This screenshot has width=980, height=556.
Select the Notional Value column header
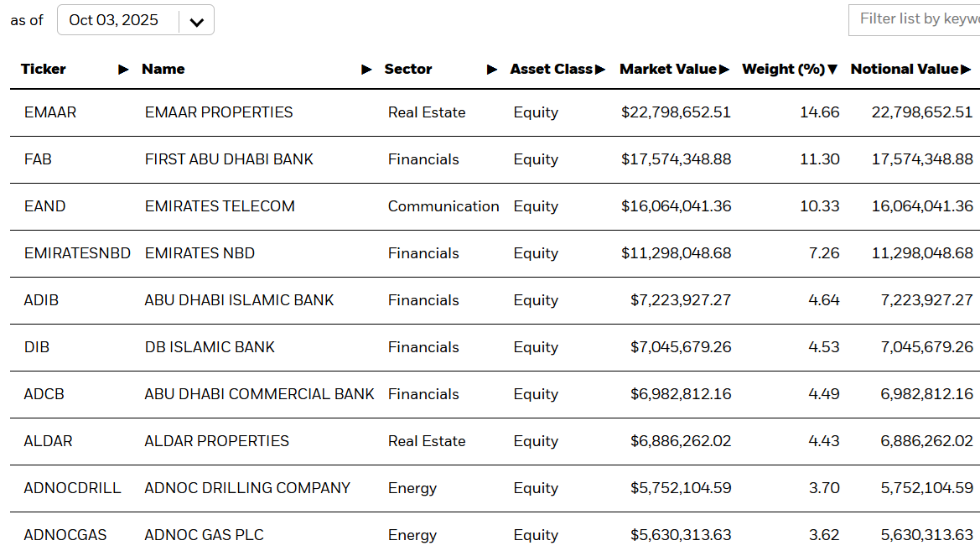point(905,69)
